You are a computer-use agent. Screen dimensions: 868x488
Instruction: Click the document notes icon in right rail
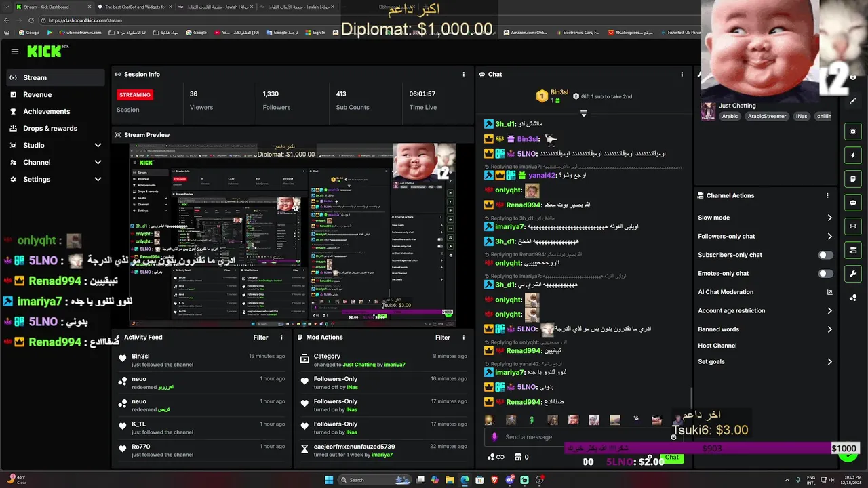pyautogui.click(x=853, y=179)
